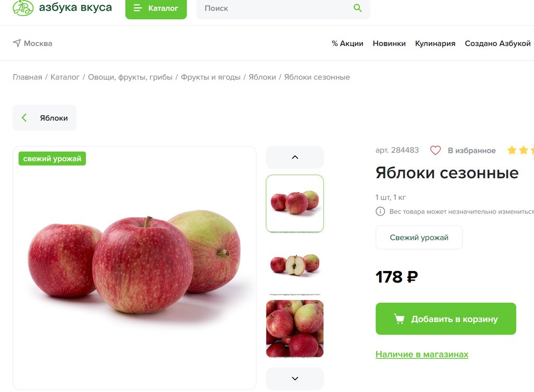Open the % Акции menu item
534x392 pixels.
point(347,44)
